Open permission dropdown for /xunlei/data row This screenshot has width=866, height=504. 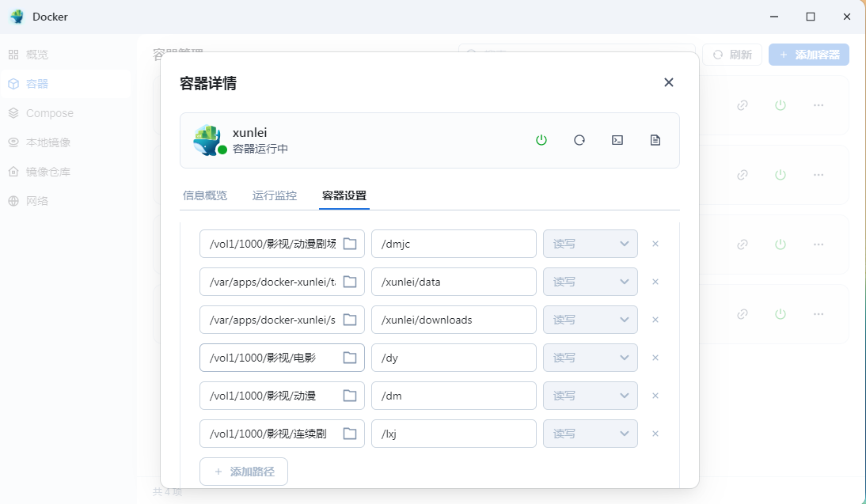tap(591, 282)
